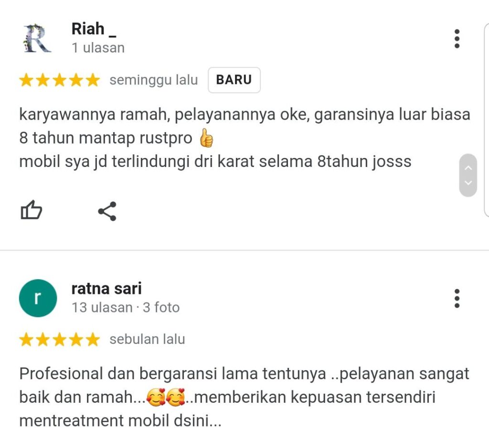
Task: Click Riah's five-star rating
Action: click(60, 80)
